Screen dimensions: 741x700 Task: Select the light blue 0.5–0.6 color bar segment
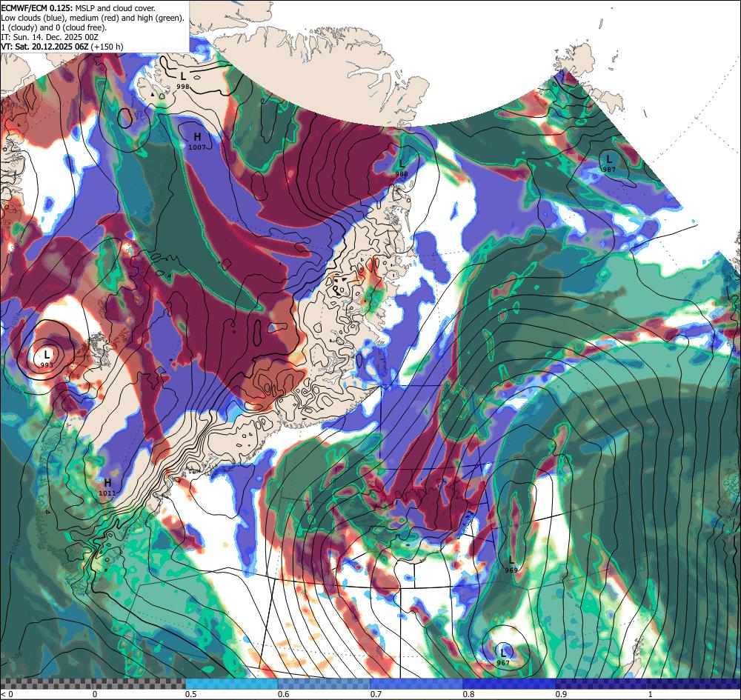click(x=231, y=684)
